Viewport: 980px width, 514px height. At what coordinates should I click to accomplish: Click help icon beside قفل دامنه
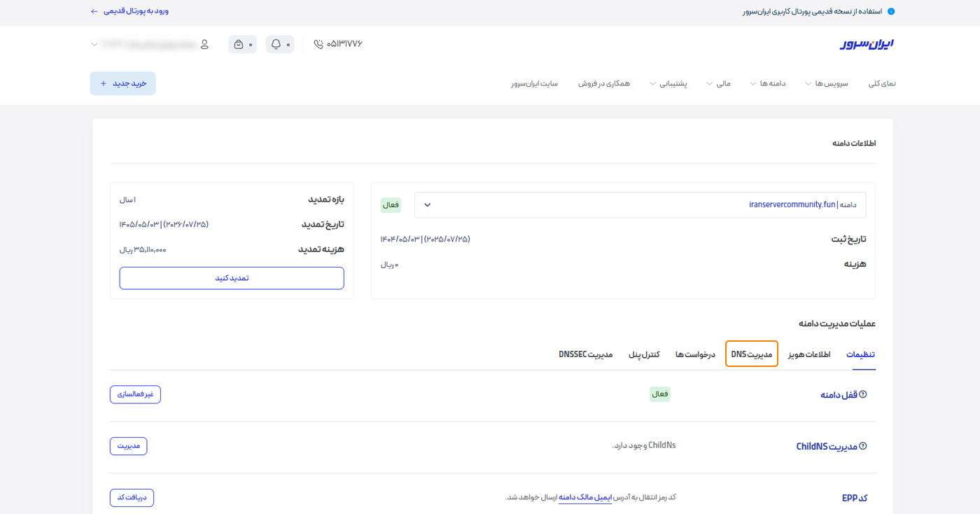pyautogui.click(x=863, y=394)
